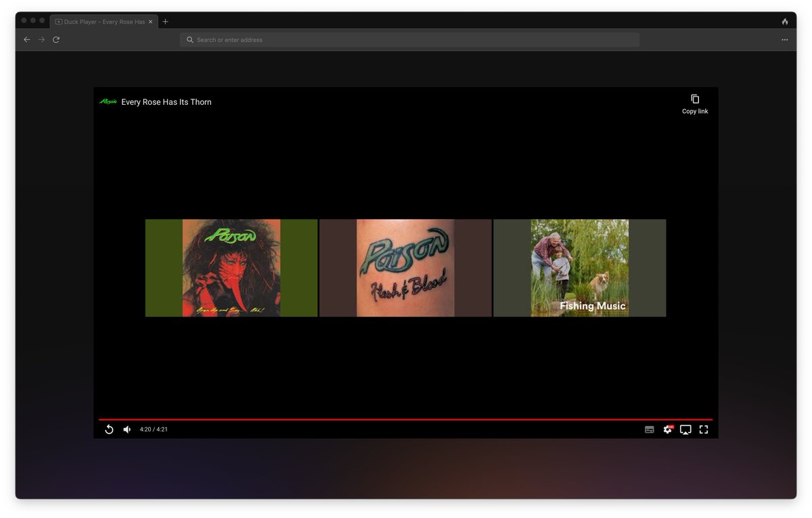The height and width of the screenshot is (518, 812).
Task: Toggle sound with the volume control
Action: click(127, 429)
